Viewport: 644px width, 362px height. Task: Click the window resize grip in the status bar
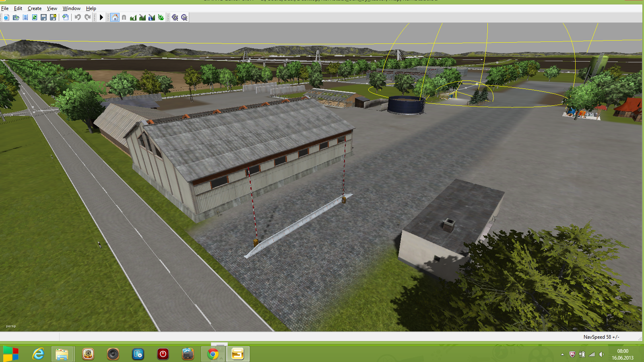coord(640,339)
